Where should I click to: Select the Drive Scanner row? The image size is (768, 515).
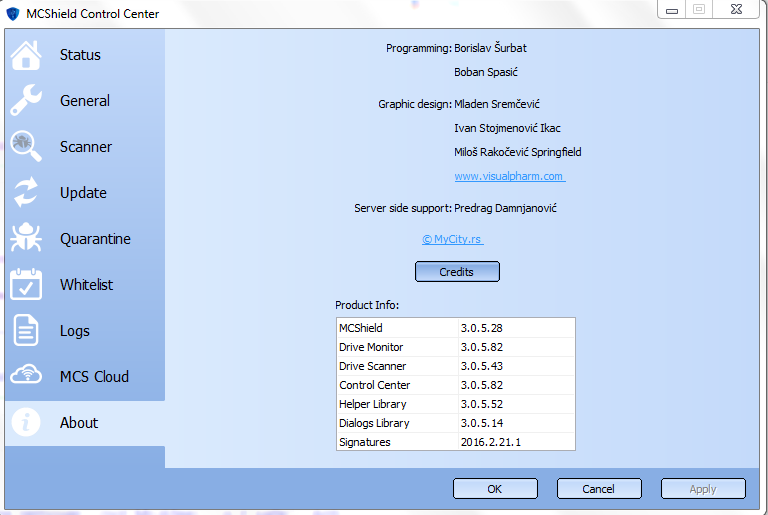(x=456, y=366)
